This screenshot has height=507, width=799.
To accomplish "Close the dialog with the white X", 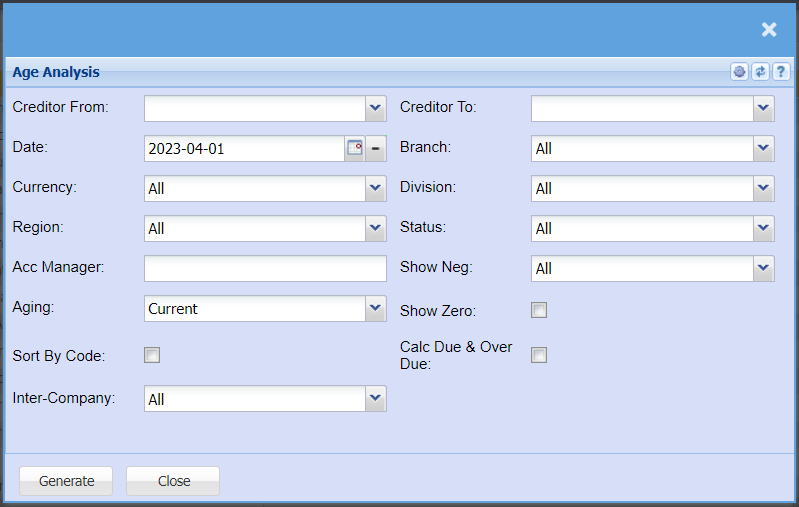I will [x=769, y=30].
